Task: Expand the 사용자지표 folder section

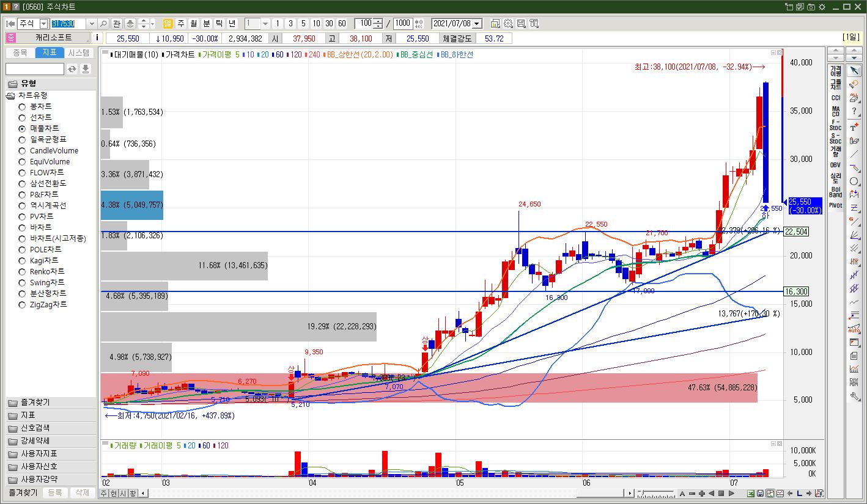Action: (x=51, y=454)
